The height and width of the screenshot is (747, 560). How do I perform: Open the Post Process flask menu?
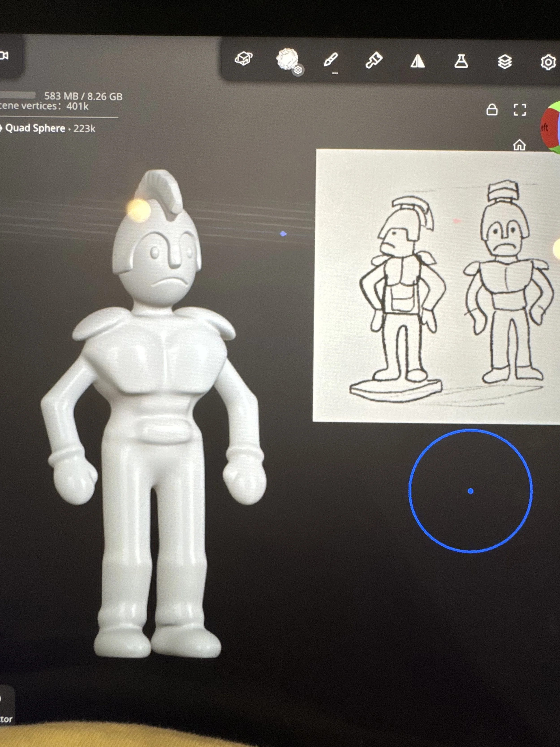461,61
